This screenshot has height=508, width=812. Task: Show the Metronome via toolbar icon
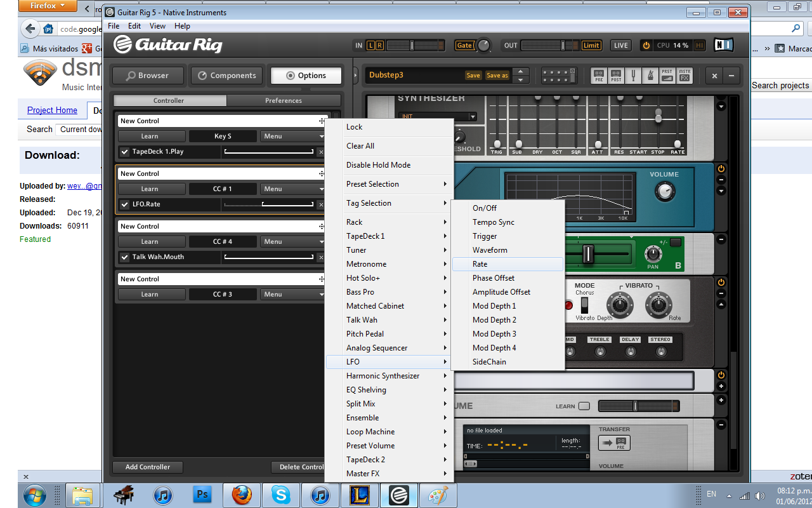click(x=650, y=76)
